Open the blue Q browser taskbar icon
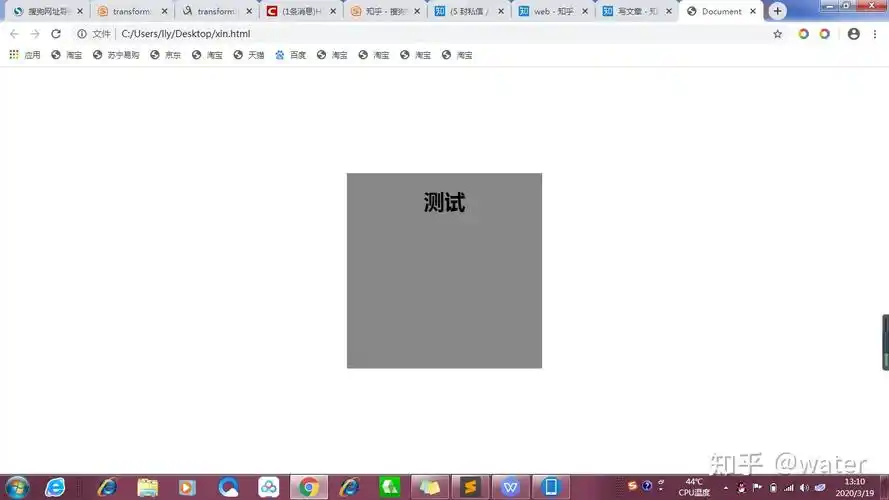This screenshot has height=500, width=889. click(x=228, y=488)
